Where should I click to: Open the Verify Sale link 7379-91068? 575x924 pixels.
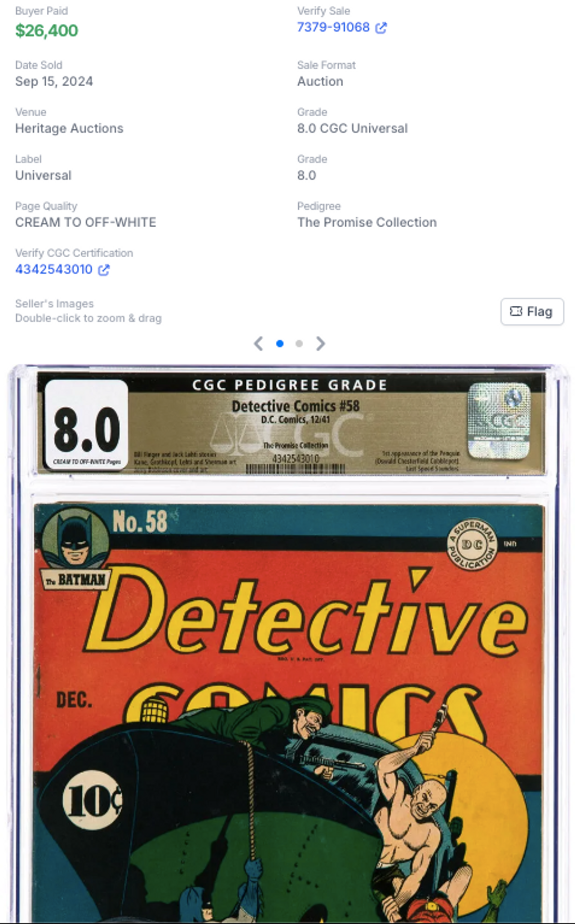coord(333,27)
